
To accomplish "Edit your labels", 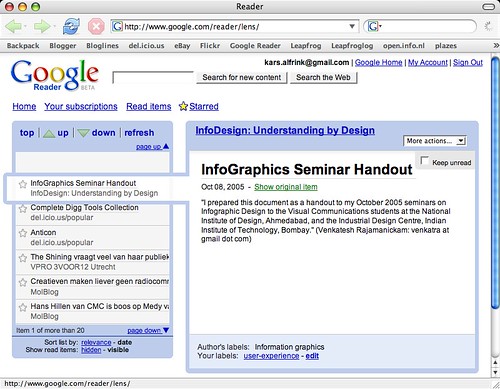I will coord(312,356).
